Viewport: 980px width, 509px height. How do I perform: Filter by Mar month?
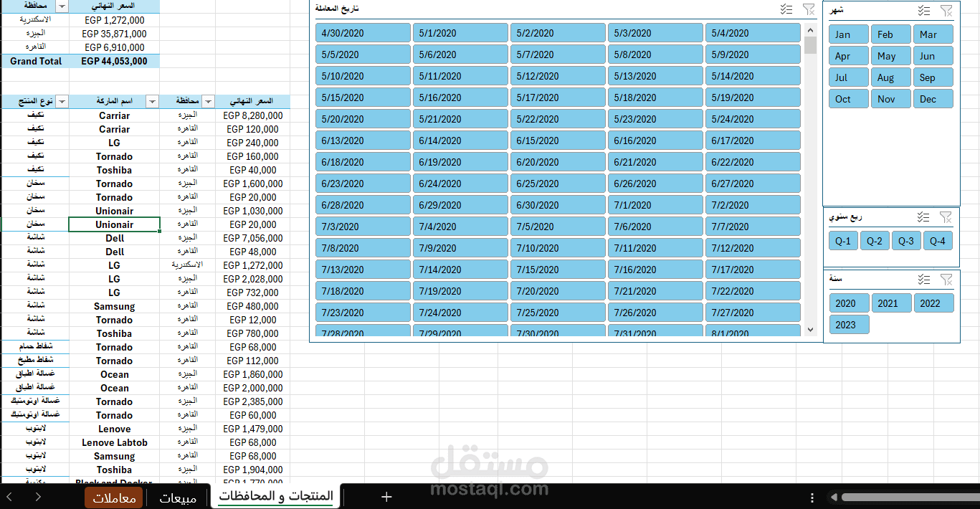click(x=933, y=34)
